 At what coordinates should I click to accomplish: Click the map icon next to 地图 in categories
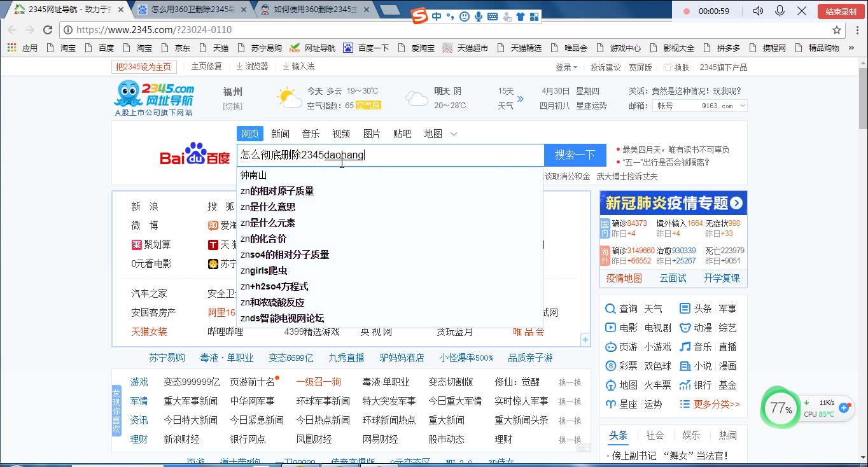click(610, 385)
